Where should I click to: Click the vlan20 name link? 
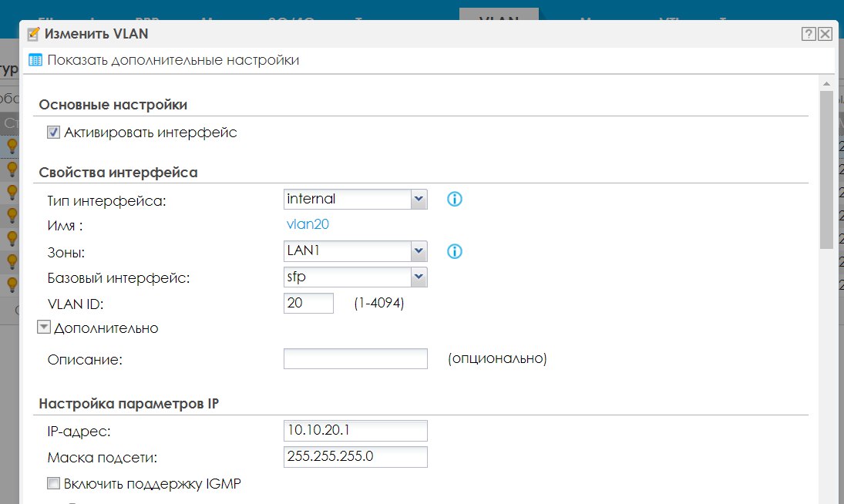pos(308,224)
